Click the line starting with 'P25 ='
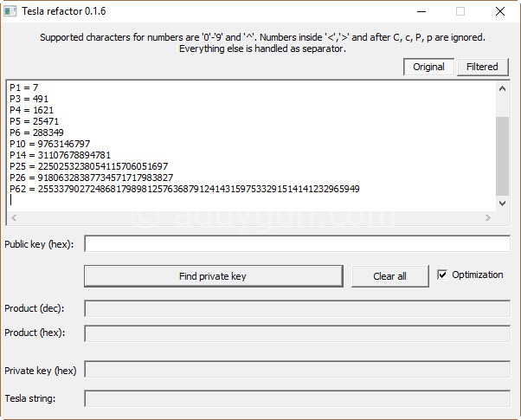This screenshot has height=420, width=521. point(89,166)
